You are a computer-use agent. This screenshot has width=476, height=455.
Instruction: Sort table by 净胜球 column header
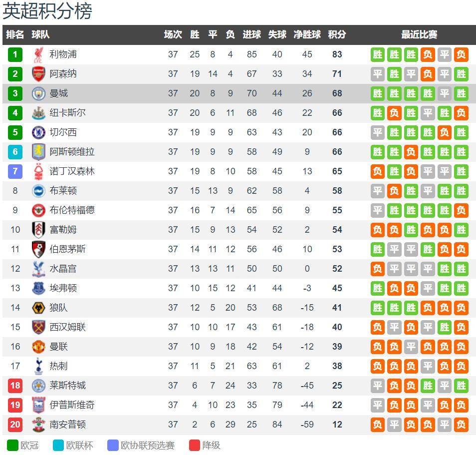[x=307, y=34]
